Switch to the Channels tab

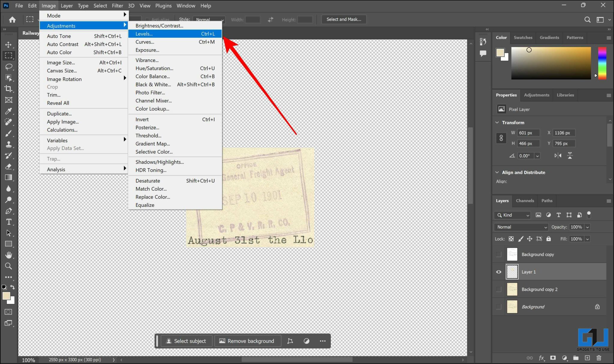tap(525, 201)
